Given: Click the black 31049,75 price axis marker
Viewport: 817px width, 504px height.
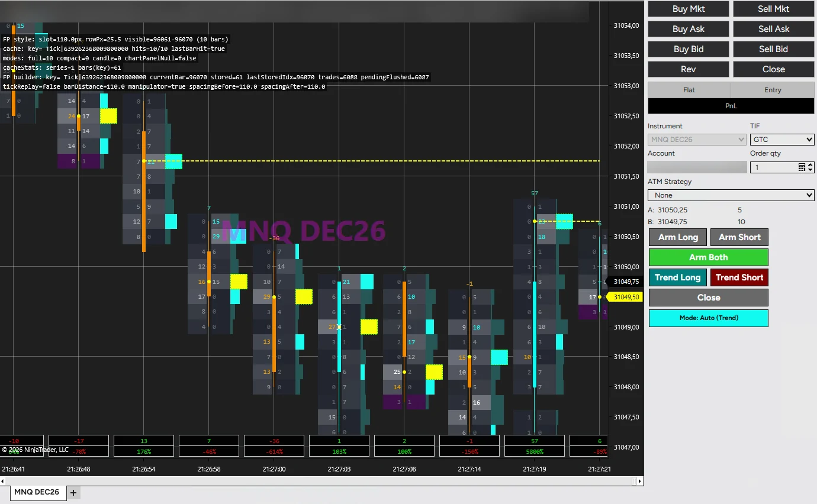Looking at the screenshot, I should pos(625,282).
